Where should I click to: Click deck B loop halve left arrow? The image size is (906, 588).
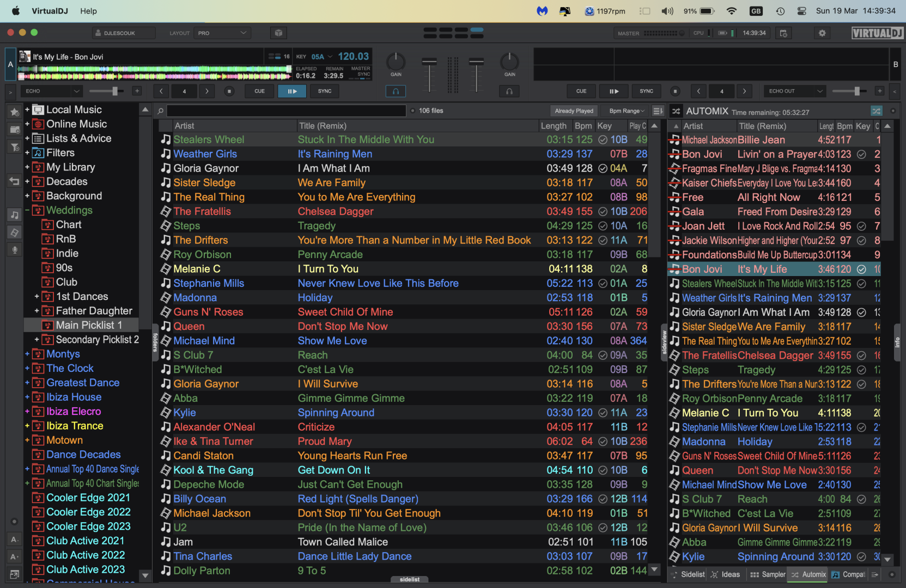[x=698, y=91]
